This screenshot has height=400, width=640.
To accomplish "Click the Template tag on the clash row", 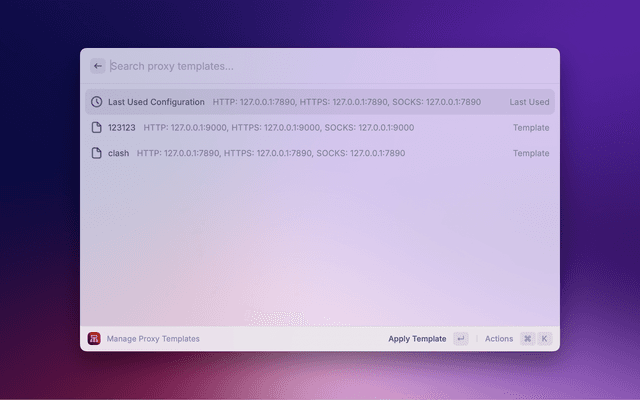I will coord(531,153).
